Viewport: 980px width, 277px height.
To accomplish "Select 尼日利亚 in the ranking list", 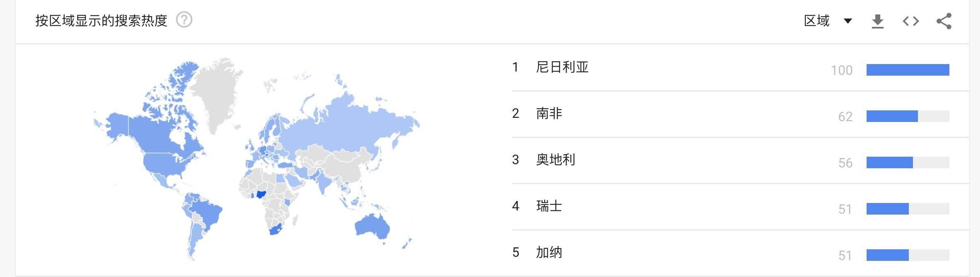I will [x=562, y=67].
